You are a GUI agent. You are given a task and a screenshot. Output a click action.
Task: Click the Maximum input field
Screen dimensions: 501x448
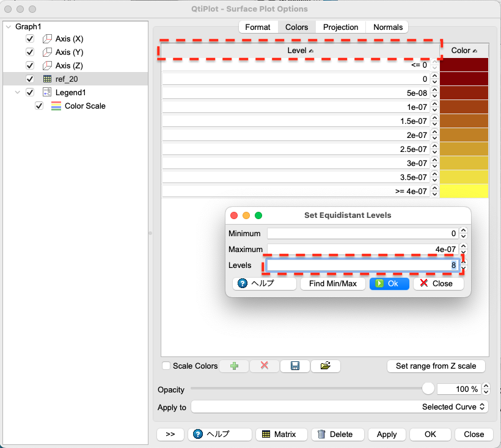(x=363, y=249)
